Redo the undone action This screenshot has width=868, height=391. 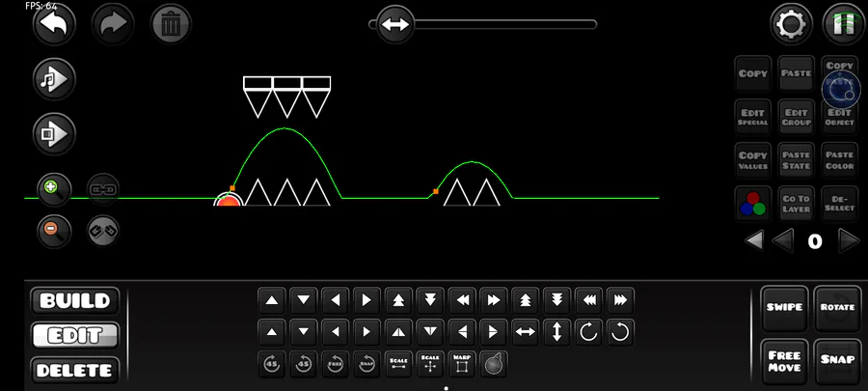113,24
